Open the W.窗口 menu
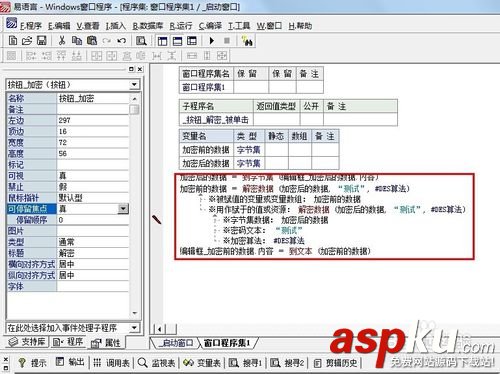500x374 pixels. pos(269,26)
